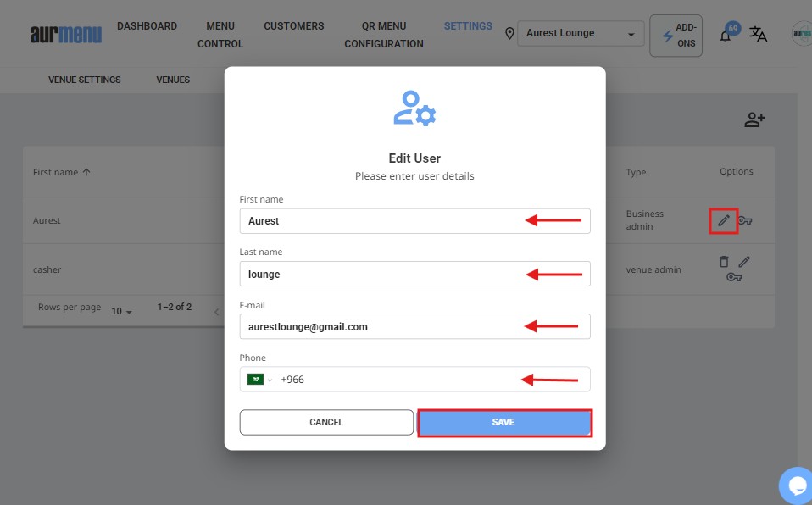Viewport: 812px width, 505px height.
Task: Click the key icon for casher user
Action: point(734,277)
